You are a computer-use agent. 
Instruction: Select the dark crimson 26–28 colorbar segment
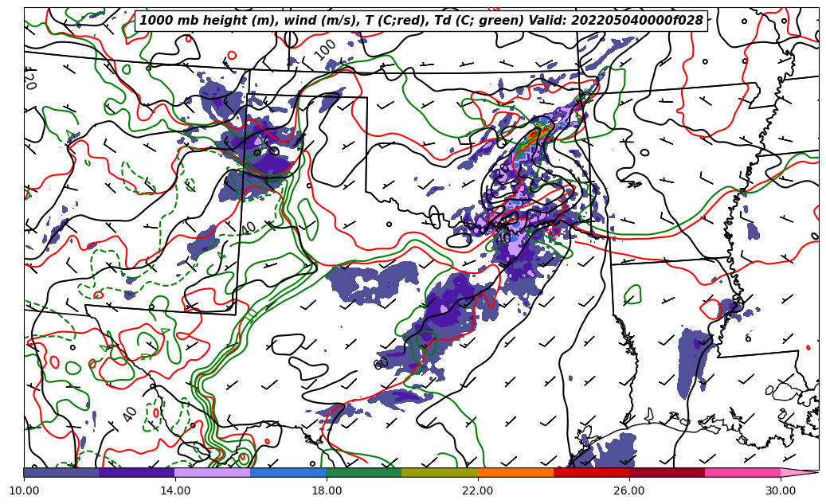[666, 472]
